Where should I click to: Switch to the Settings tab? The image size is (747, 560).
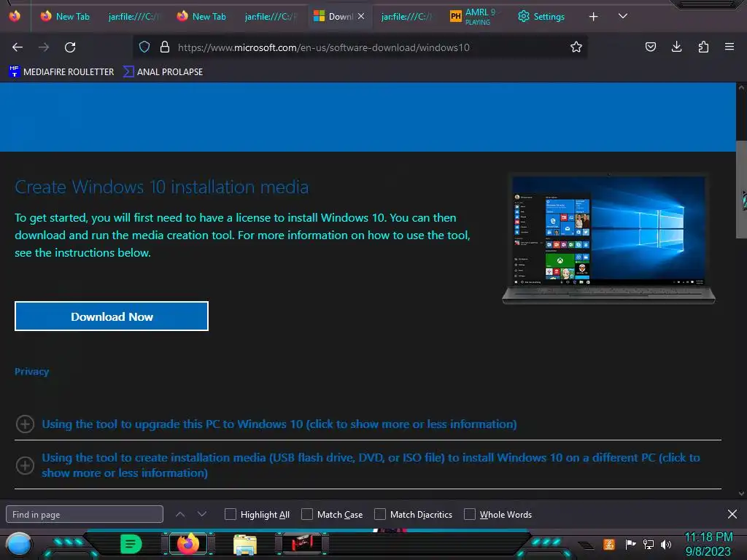541,16
